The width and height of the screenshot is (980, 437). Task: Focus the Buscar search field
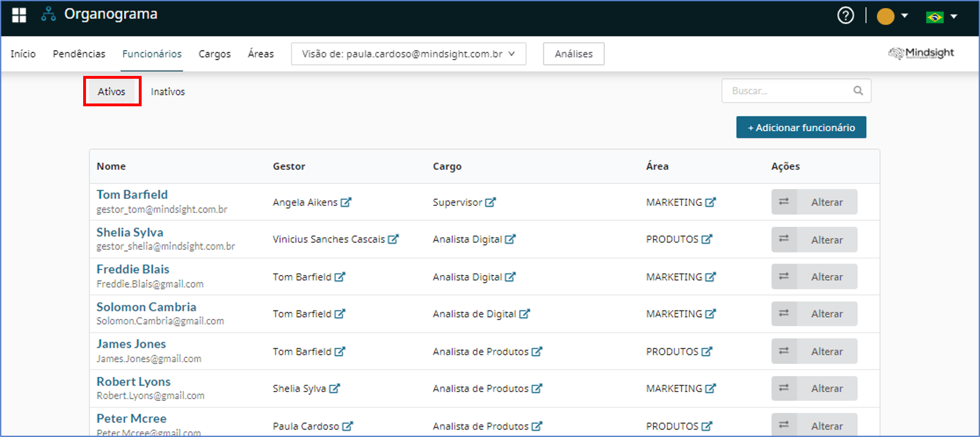pos(796,91)
